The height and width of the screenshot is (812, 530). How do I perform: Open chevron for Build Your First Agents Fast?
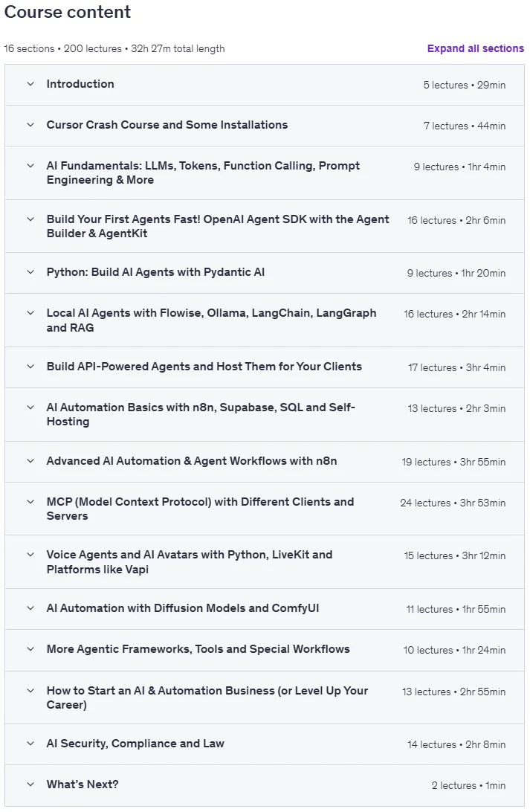click(30, 219)
